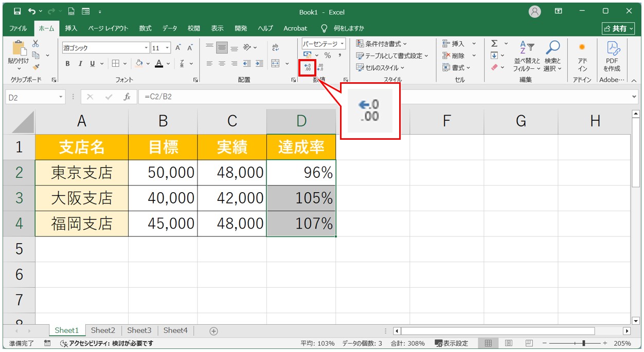644x352 pixels.
Task: Activate the Format Painter brush
Action: [35, 67]
